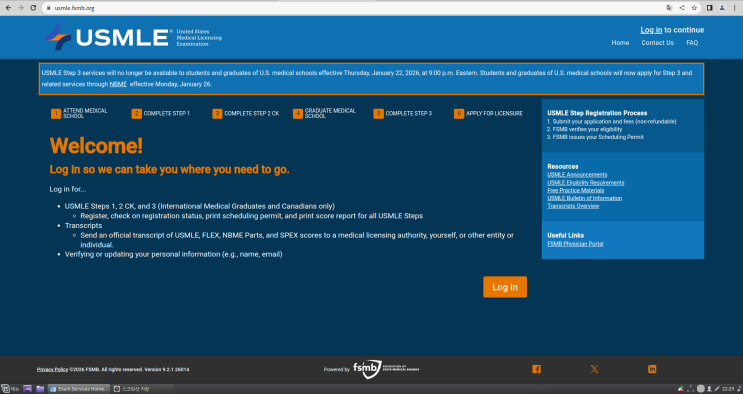Click the FSMB logo in the footer
743x394 pixels.
pos(386,369)
